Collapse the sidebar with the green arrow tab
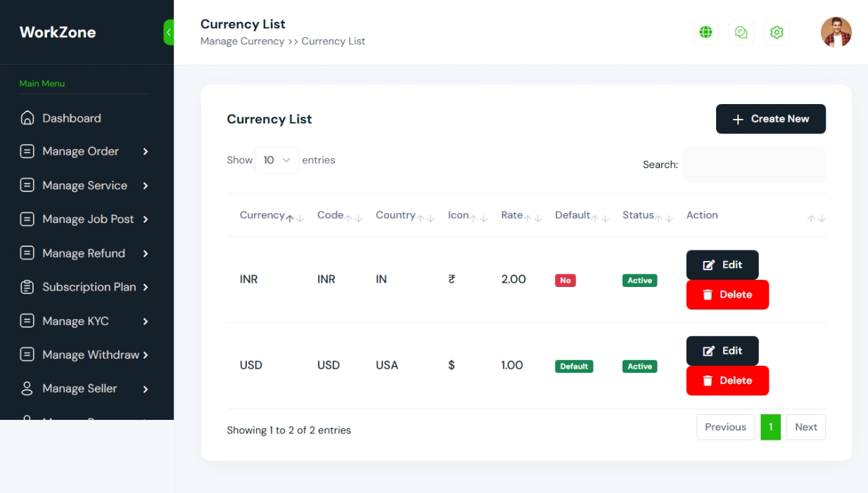 point(169,32)
